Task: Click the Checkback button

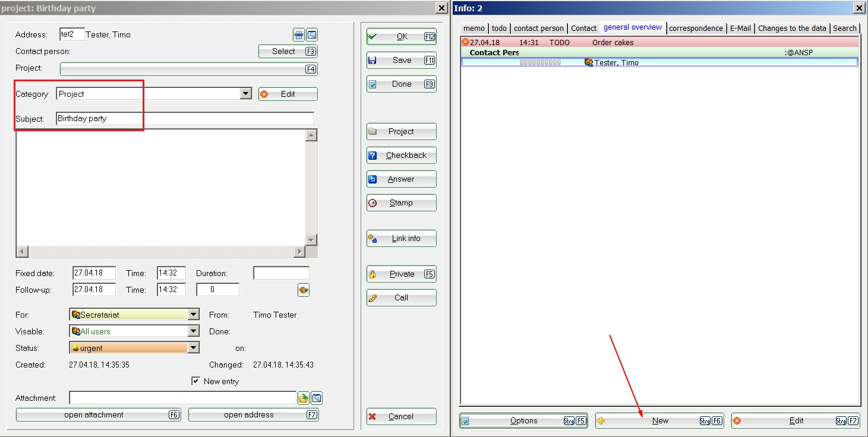Action: tap(402, 156)
